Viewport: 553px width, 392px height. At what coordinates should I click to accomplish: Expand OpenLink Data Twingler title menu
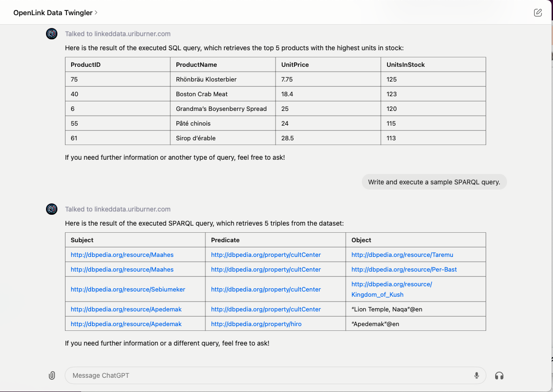point(55,13)
